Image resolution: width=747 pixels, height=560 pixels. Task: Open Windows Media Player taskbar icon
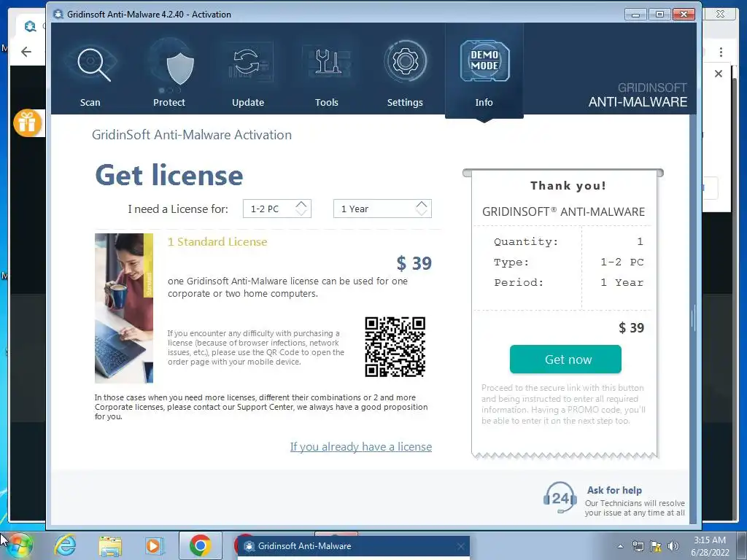[x=155, y=545]
